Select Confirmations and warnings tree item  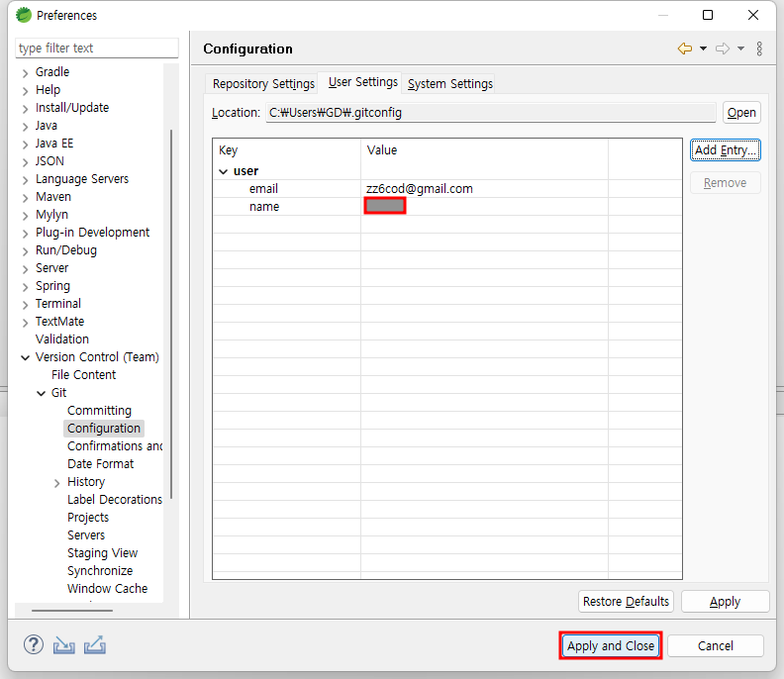click(115, 446)
